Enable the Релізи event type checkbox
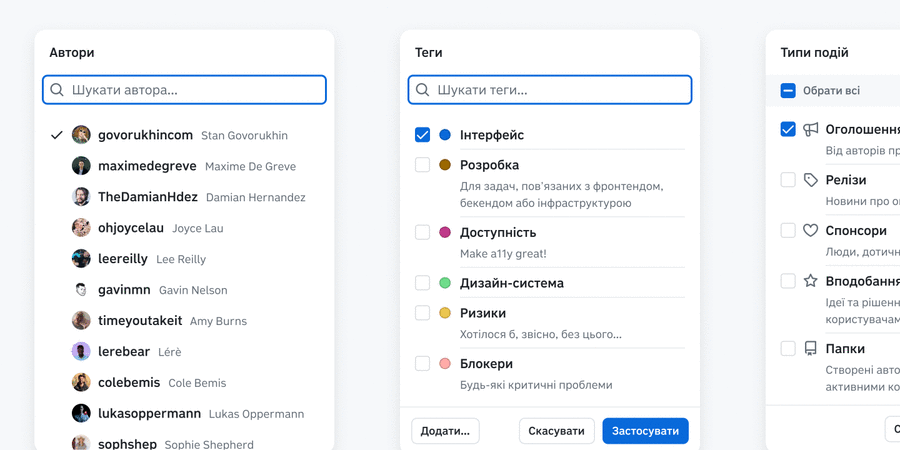This screenshot has width=900, height=450. pyautogui.click(x=788, y=180)
